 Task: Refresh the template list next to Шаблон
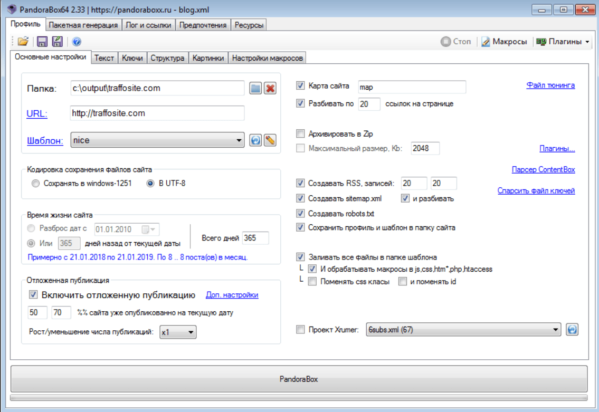click(x=255, y=140)
